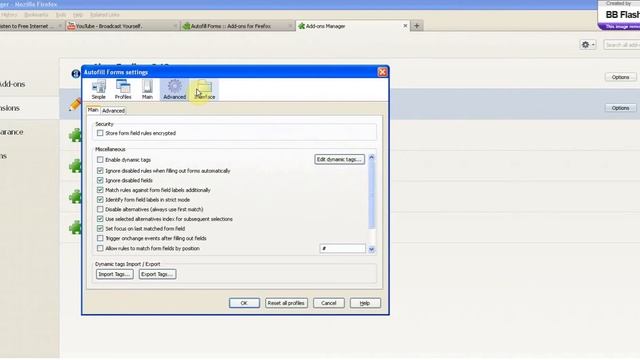640x360 pixels.
Task: Click the Miscellaneous list scrollbar thumb
Action: point(371,195)
